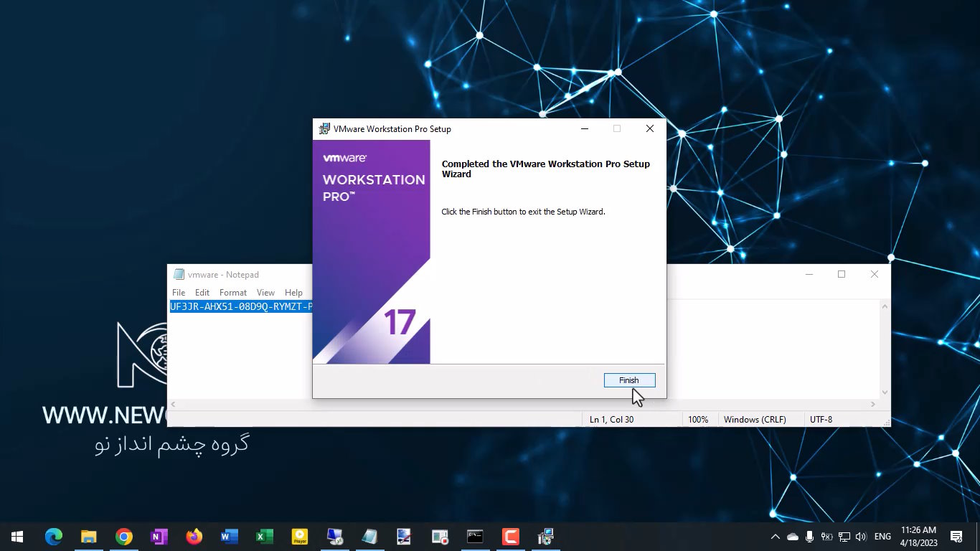The width and height of the screenshot is (980, 551).
Task: Open OneNote from the taskbar
Action: tap(159, 537)
